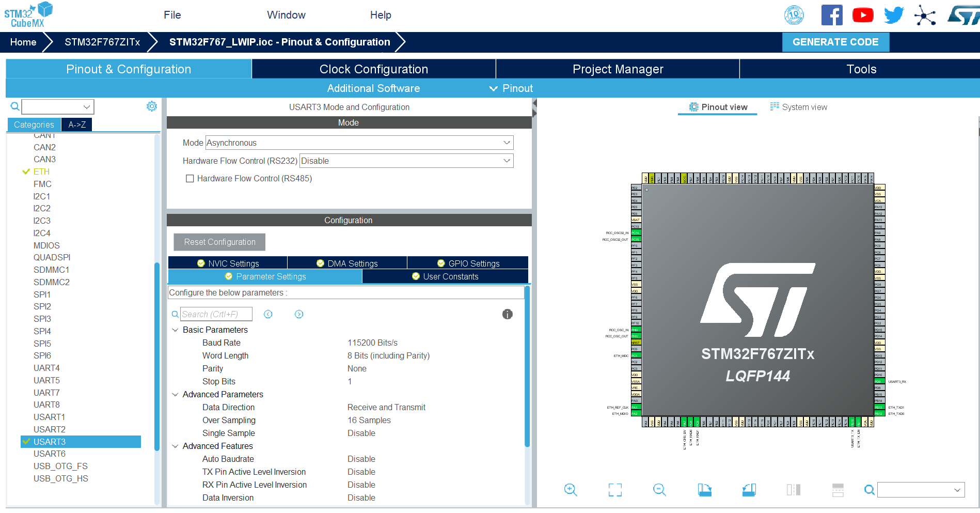The width and height of the screenshot is (980, 513).
Task: Open the Twitter bird icon
Action: click(x=894, y=15)
